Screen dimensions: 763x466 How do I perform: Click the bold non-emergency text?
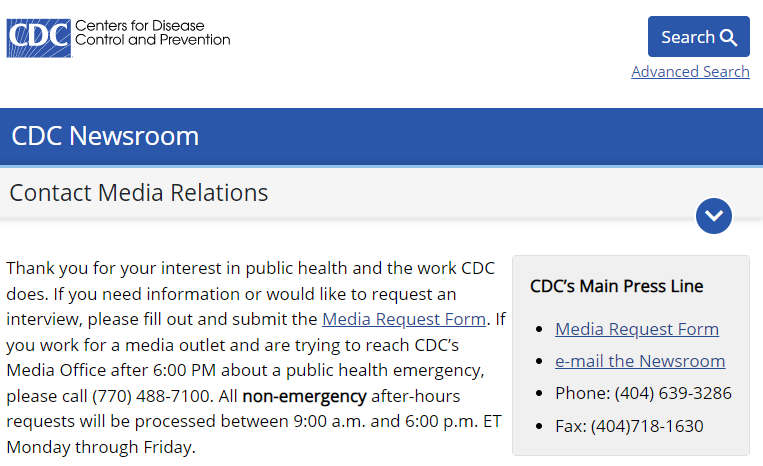(304, 396)
